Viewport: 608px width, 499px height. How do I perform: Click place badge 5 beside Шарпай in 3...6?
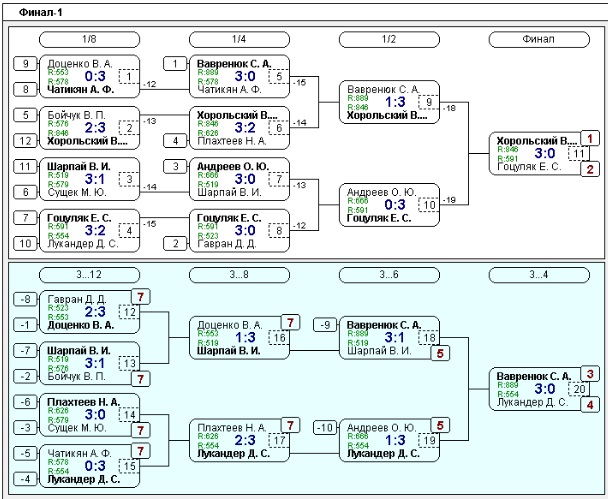coord(440,354)
